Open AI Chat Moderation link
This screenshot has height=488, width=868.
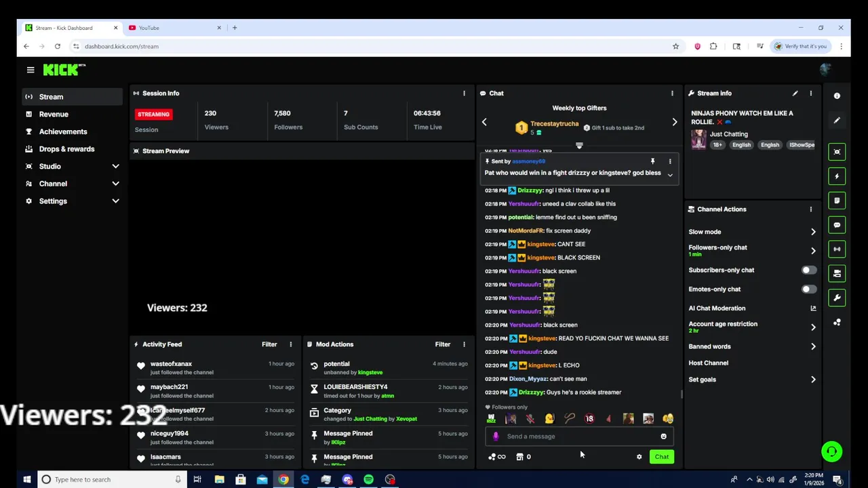(x=753, y=308)
